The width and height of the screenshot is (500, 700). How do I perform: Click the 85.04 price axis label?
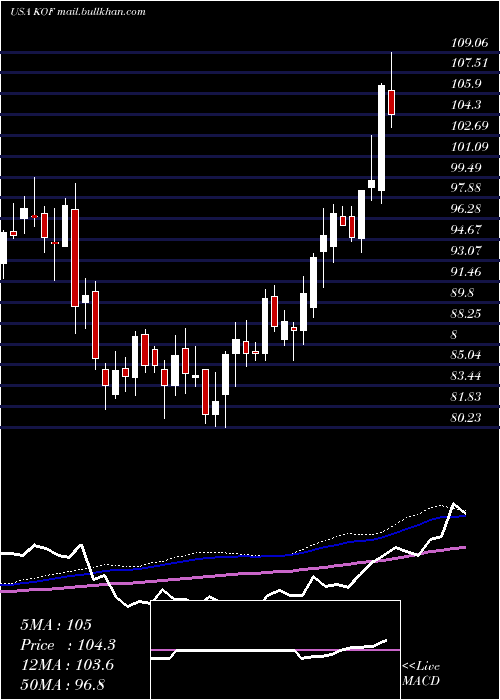coord(466,355)
